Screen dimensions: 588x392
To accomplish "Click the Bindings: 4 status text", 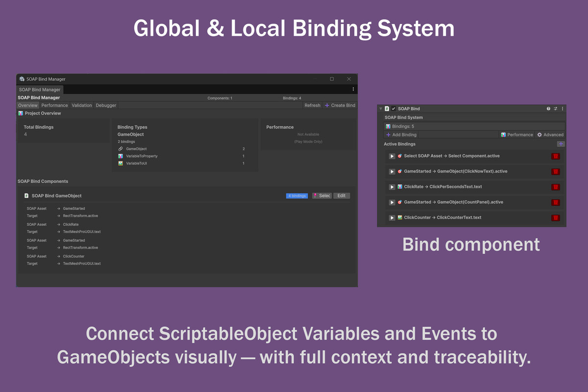I will coord(292,98).
